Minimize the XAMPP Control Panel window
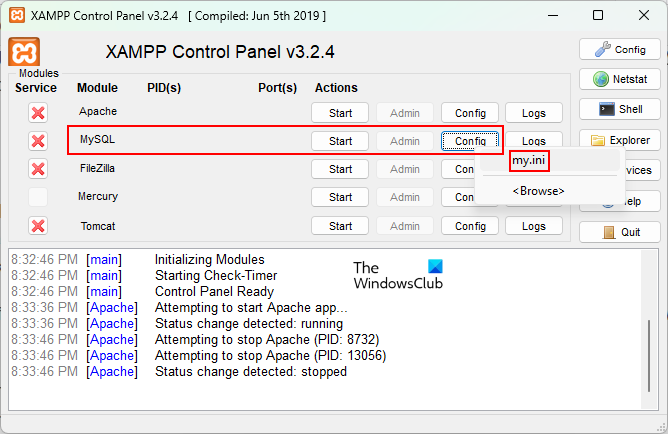This screenshot has height=434, width=668. click(553, 16)
